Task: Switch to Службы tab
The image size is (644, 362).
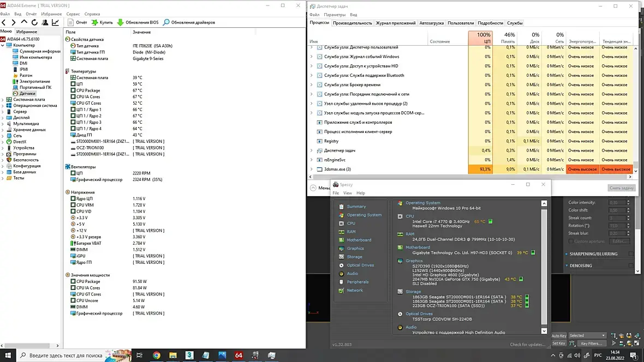Action: click(515, 23)
